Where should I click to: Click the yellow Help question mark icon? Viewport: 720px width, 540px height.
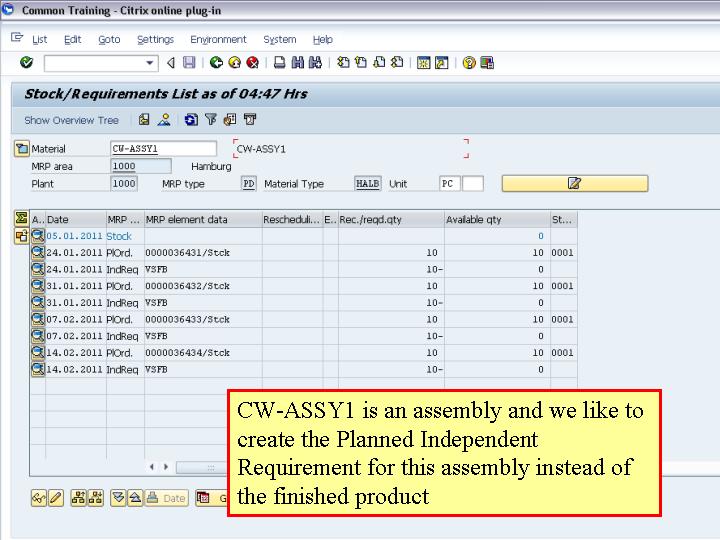tap(469, 62)
